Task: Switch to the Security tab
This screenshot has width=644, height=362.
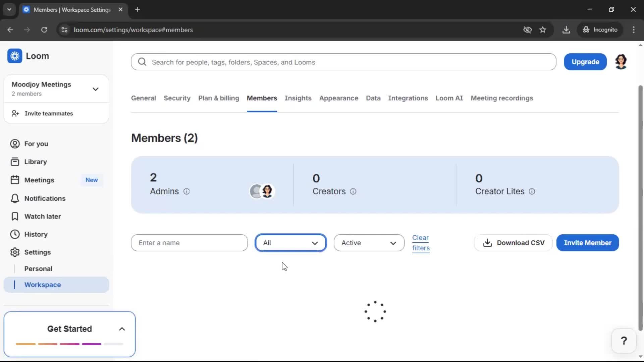Action: pyautogui.click(x=177, y=98)
